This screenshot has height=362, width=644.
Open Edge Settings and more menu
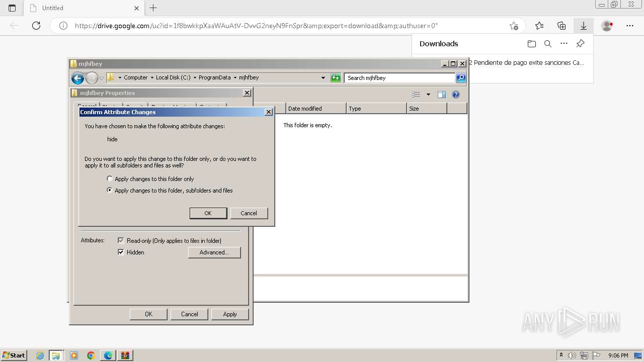pos(630,26)
